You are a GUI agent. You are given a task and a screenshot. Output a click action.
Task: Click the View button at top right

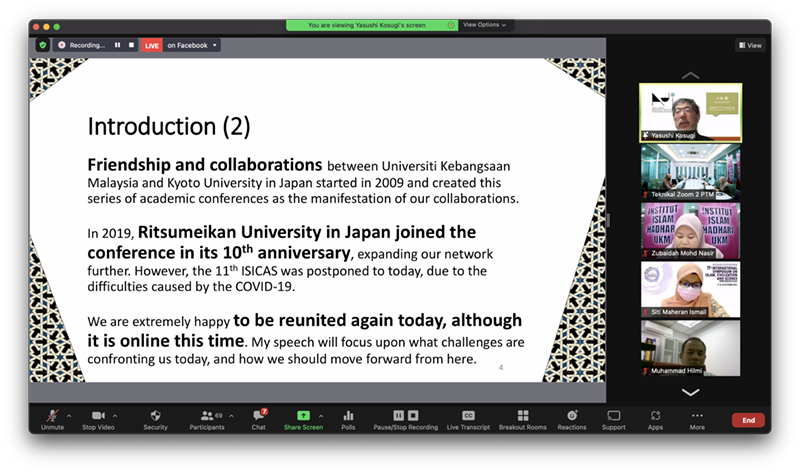[x=750, y=45]
